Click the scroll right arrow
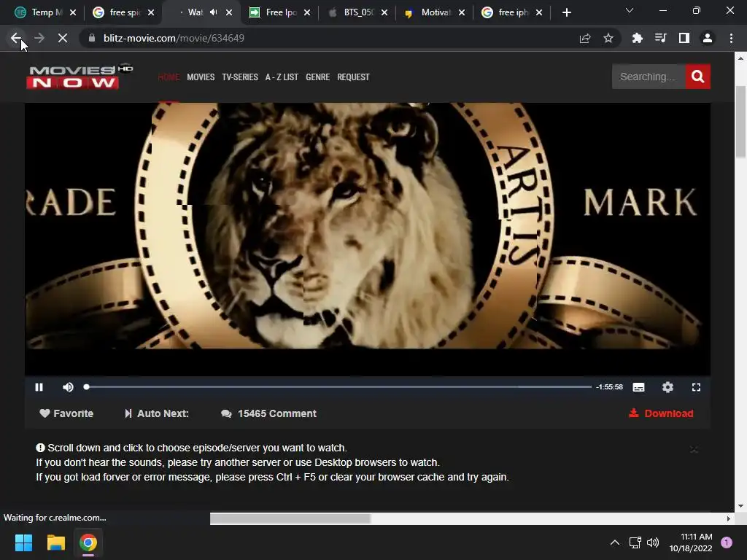 click(729, 518)
